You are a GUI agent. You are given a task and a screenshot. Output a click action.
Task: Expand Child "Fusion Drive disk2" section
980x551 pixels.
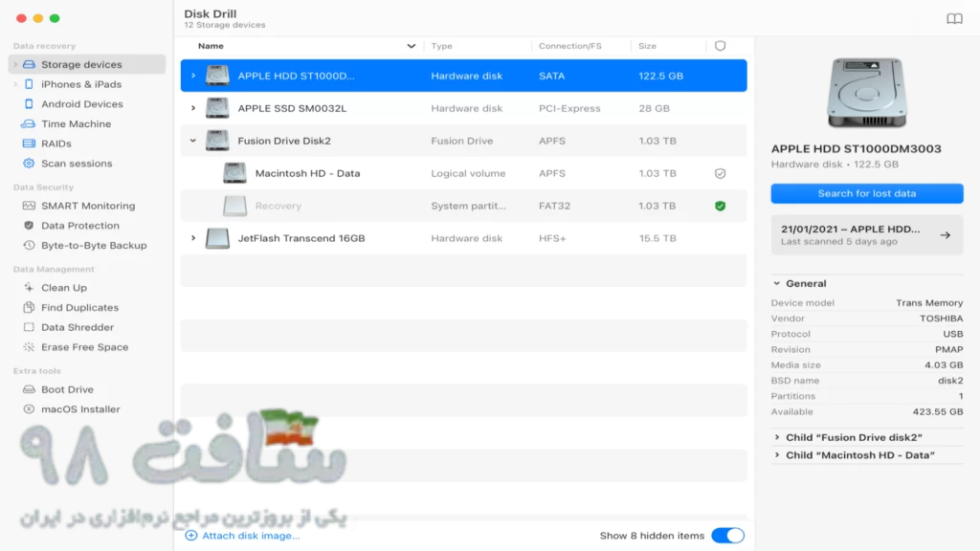click(x=777, y=437)
